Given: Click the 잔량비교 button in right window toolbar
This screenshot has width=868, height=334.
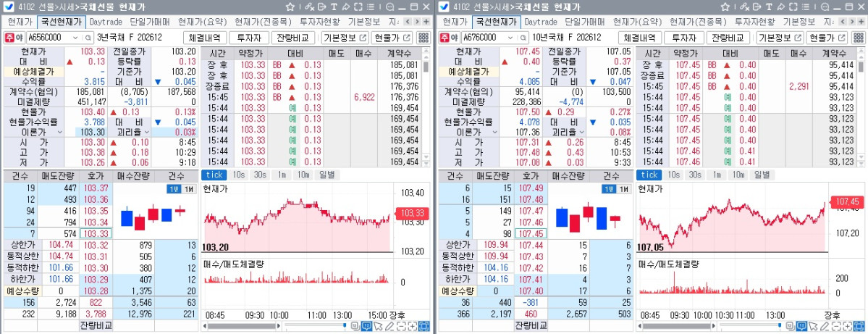Looking at the screenshot, I should (x=728, y=38).
